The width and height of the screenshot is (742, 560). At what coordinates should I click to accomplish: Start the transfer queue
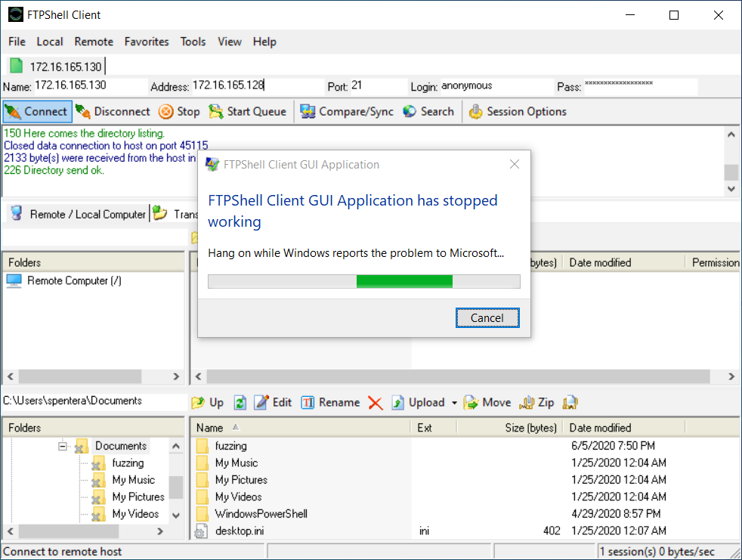point(248,112)
